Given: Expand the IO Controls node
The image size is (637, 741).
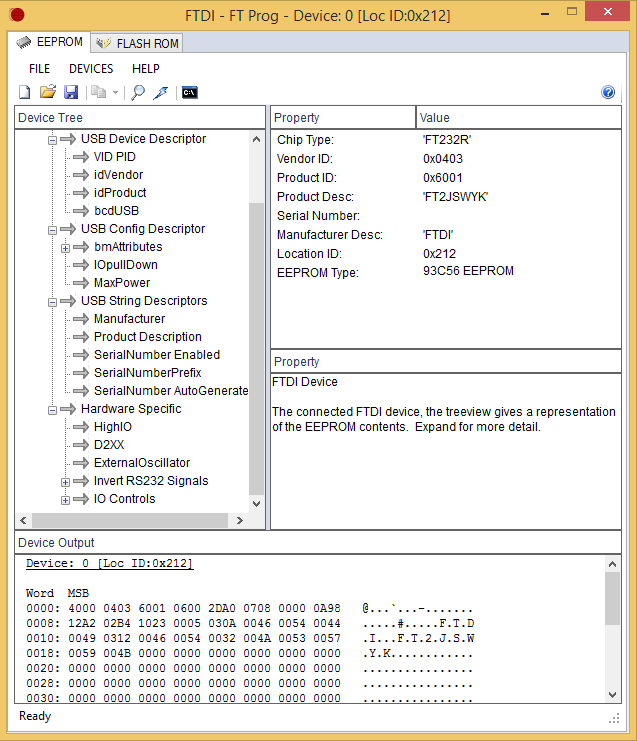Looking at the screenshot, I should (x=66, y=500).
